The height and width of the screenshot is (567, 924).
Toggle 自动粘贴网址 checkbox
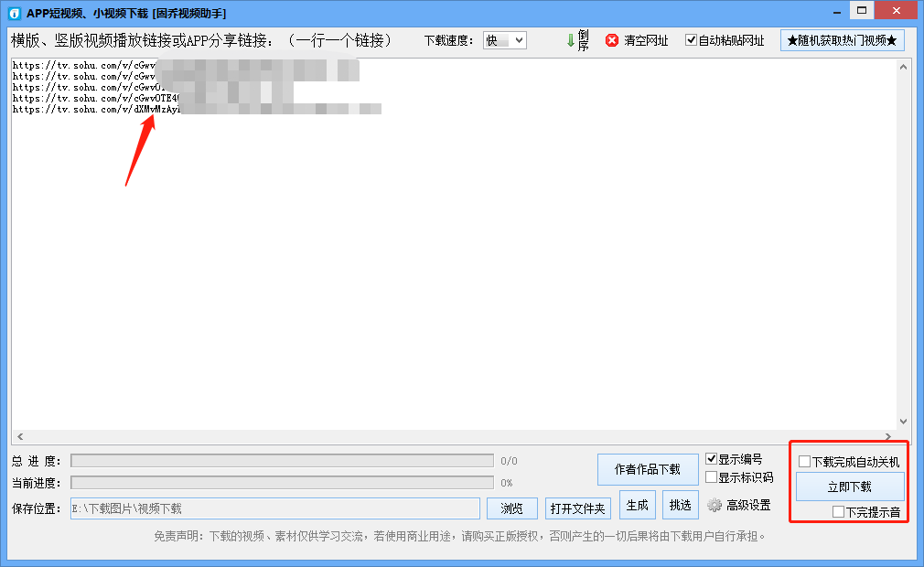pos(691,40)
